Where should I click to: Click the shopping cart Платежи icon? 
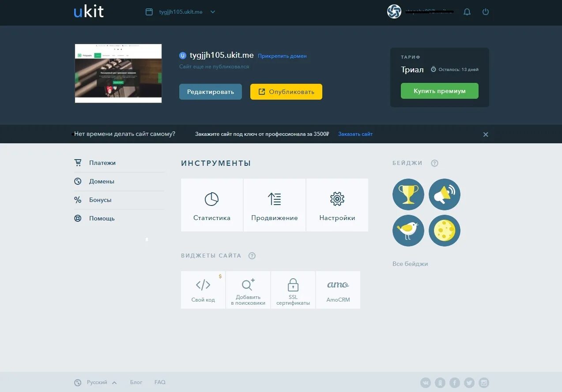tap(78, 163)
